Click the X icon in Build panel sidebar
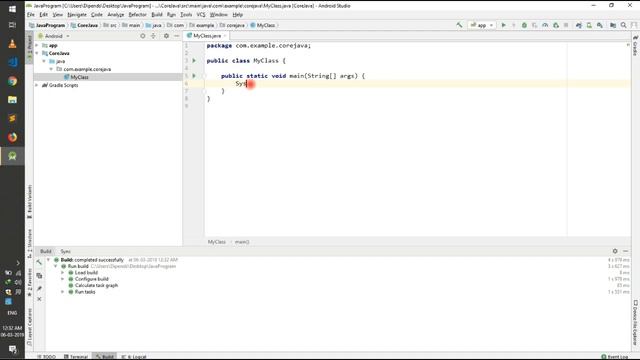The width and height of the screenshot is (640, 360). click(39, 299)
